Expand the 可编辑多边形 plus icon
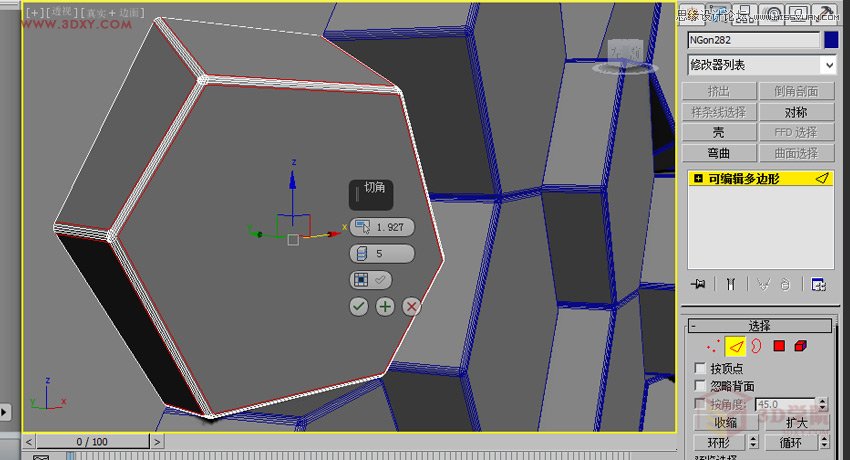The image size is (850, 460). pyautogui.click(x=698, y=178)
